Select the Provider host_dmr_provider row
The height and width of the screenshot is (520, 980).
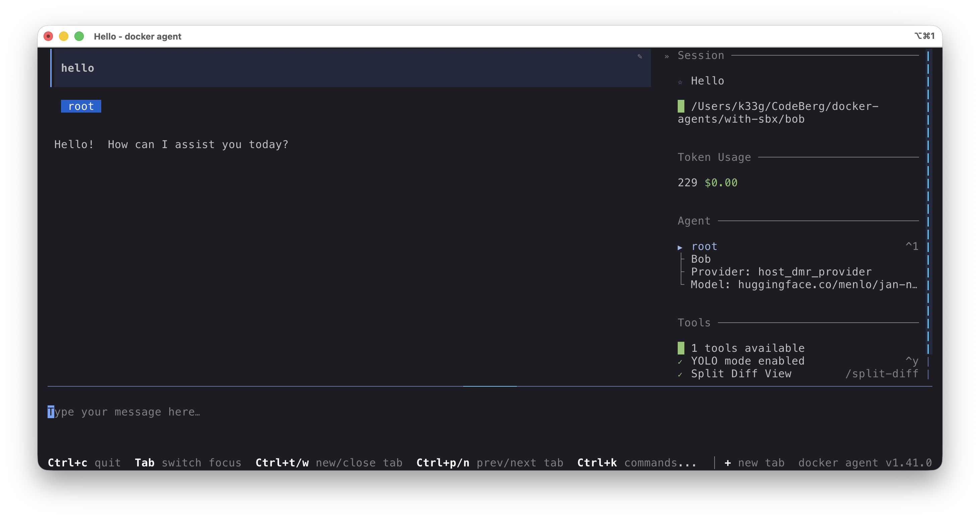[781, 272]
